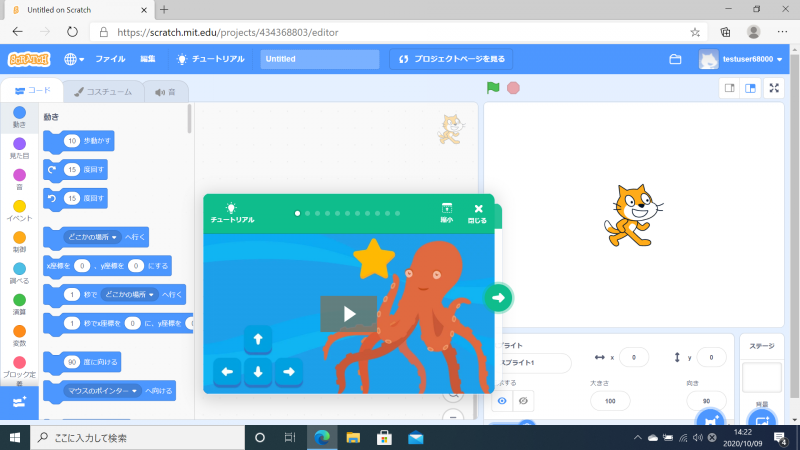Open Edge settings and more menu

[782, 32]
